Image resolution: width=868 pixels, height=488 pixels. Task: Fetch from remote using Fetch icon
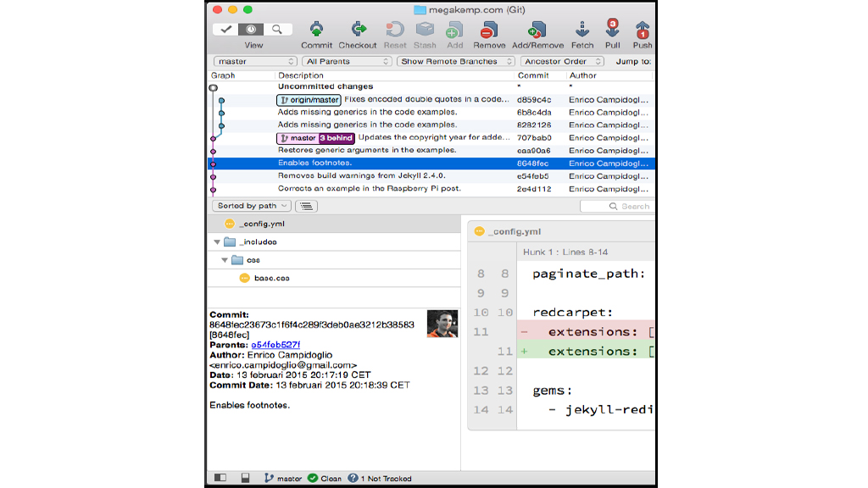pyautogui.click(x=582, y=30)
